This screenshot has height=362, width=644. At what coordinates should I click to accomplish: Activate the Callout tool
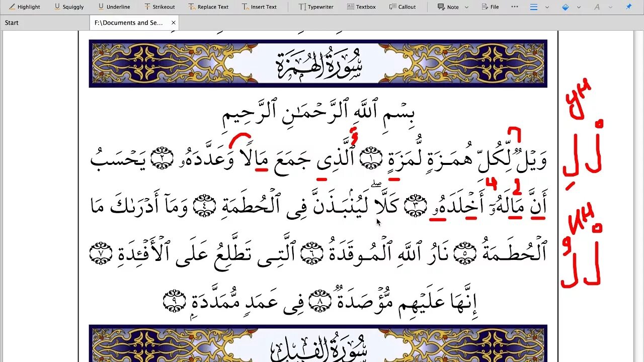point(403,7)
